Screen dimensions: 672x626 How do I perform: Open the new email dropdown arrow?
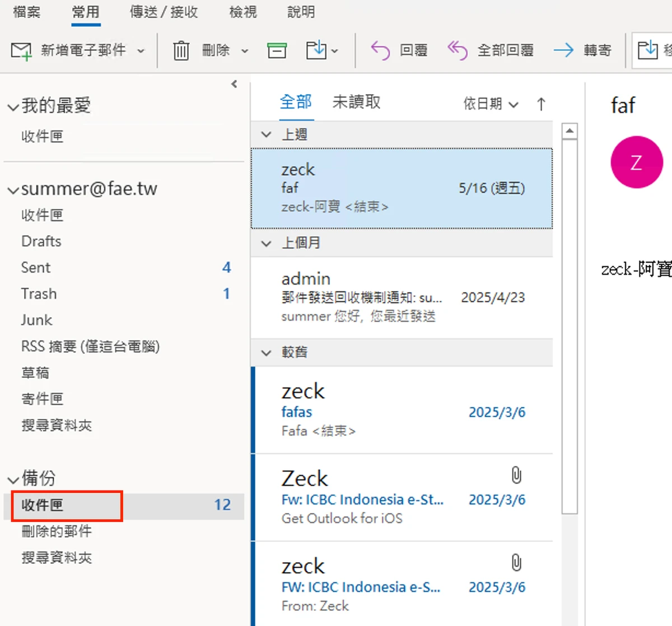coord(141,51)
